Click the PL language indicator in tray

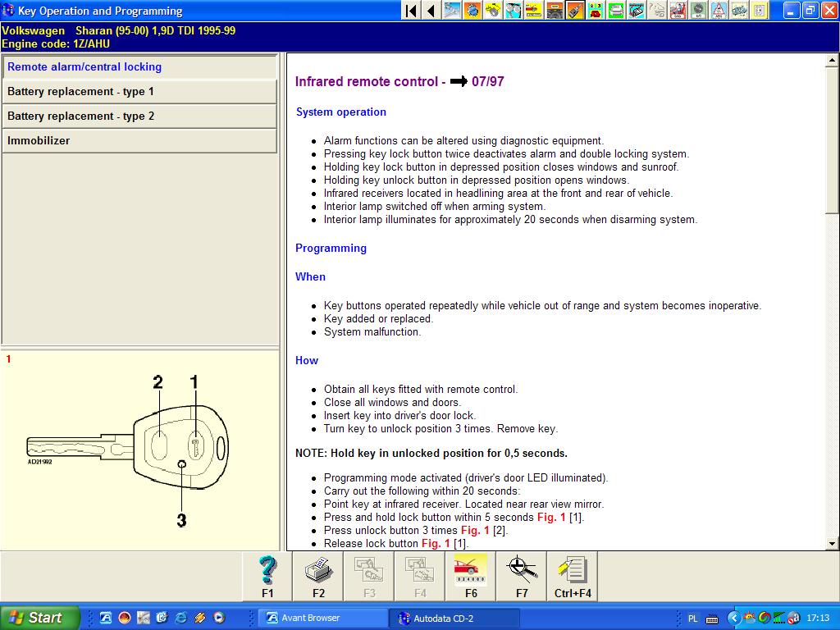point(692,619)
